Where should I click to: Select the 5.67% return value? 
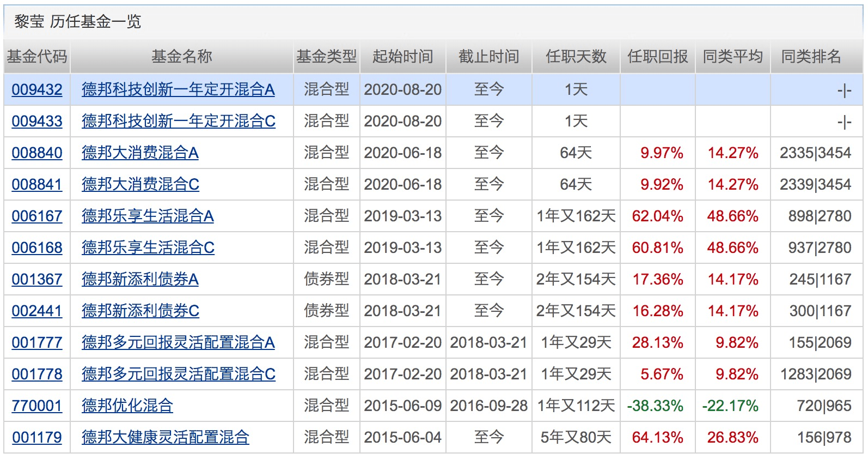coord(662,374)
